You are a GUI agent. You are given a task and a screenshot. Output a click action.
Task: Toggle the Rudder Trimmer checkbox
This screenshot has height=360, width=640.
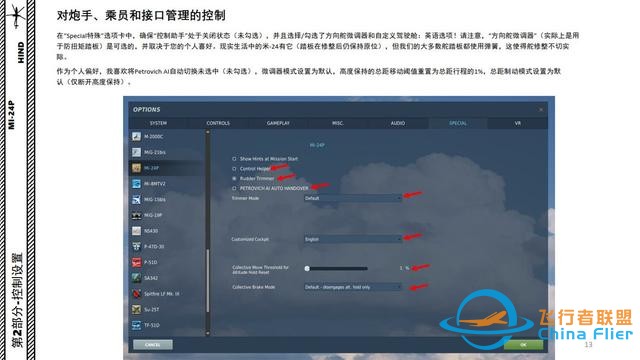(x=234, y=178)
